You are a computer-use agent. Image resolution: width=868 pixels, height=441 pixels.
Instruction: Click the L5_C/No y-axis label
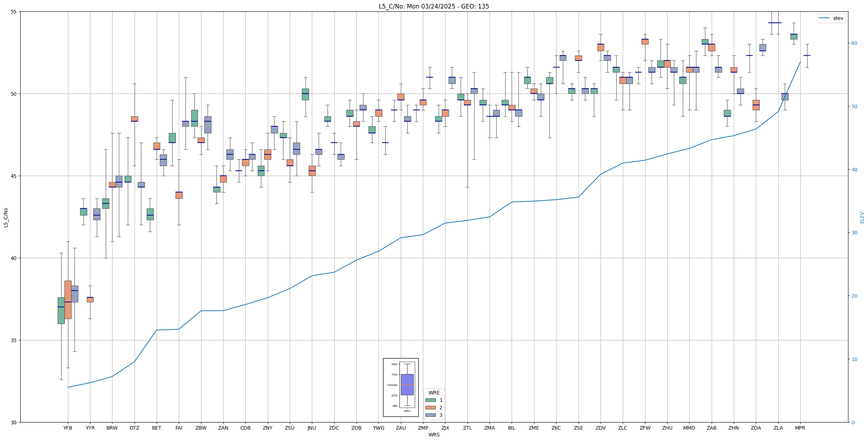click(6, 217)
